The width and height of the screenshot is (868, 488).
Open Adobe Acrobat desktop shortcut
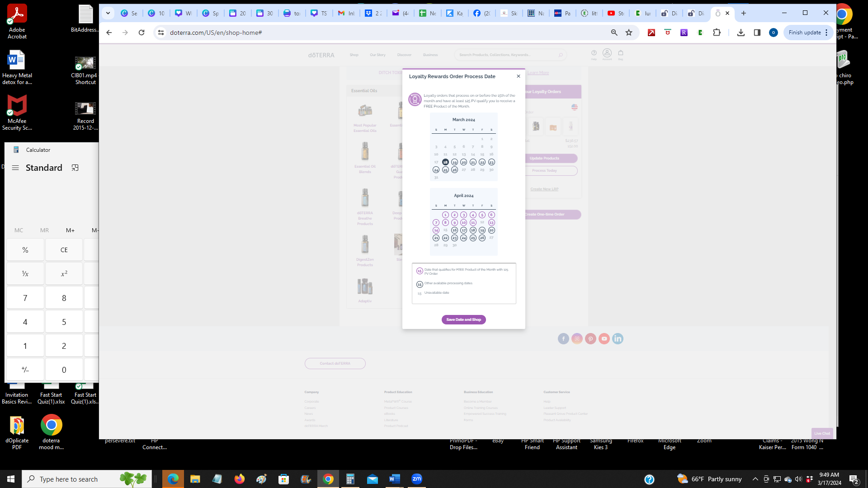pyautogui.click(x=17, y=22)
